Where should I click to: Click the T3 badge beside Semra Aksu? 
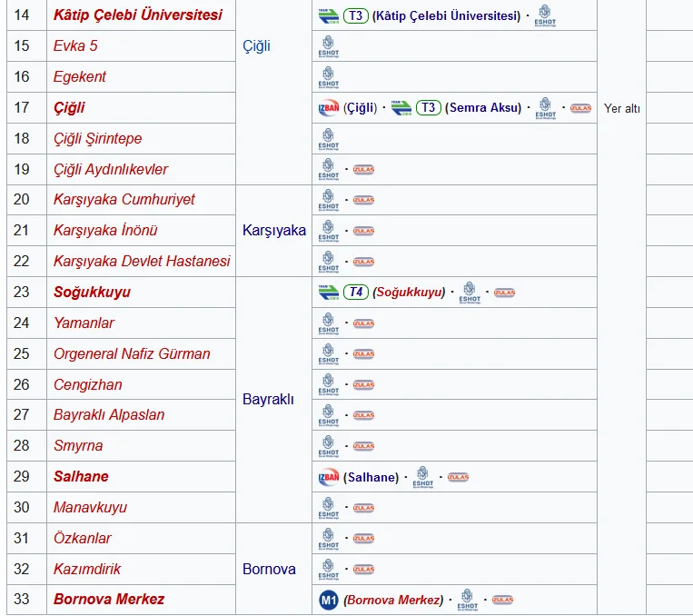pos(430,108)
